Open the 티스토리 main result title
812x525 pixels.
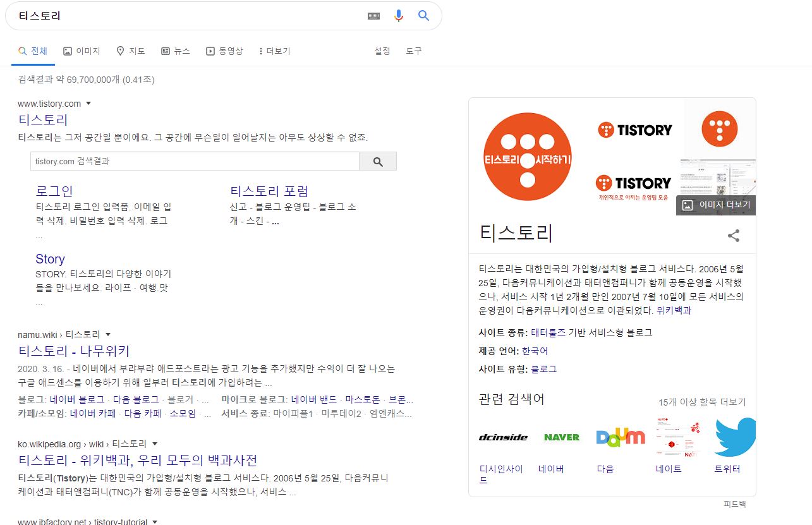pyautogui.click(x=43, y=119)
